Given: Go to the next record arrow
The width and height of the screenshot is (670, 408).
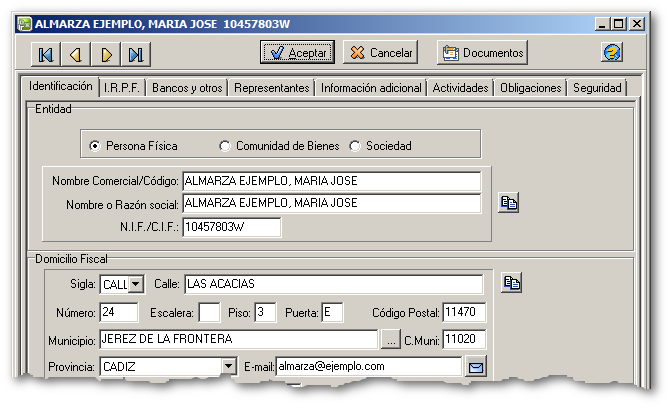Looking at the screenshot, I should (x=106, y=54).
